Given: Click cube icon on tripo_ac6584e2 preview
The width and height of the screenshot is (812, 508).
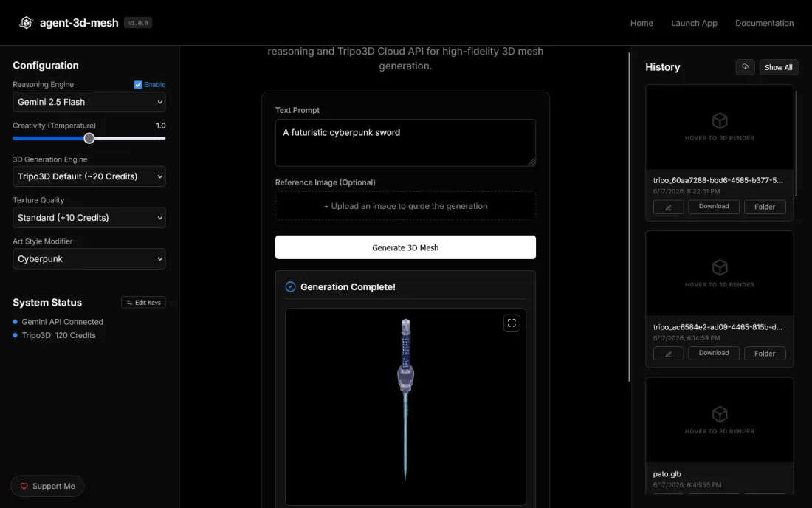Looking at the screenshot, I should [720, 267].
